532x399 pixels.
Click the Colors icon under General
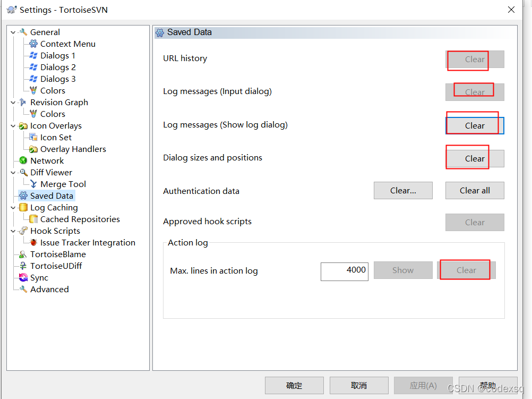[x=33, y=91]
